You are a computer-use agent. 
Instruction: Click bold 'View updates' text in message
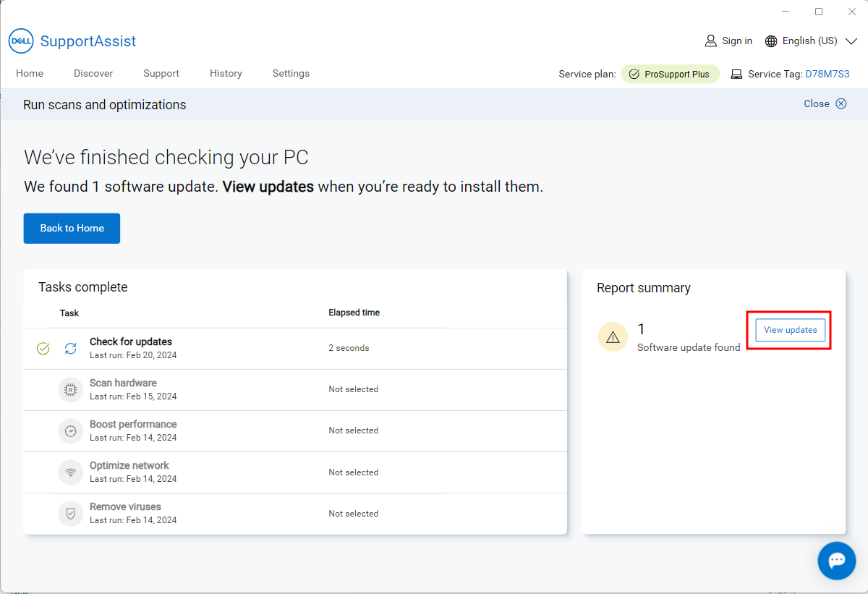(x=268, y=187)
